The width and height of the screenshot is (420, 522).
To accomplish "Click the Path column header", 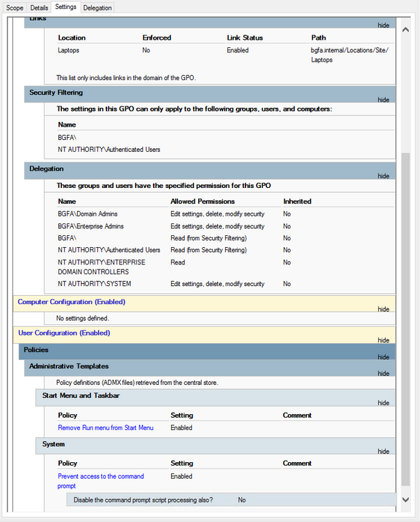I will [318, 38].
